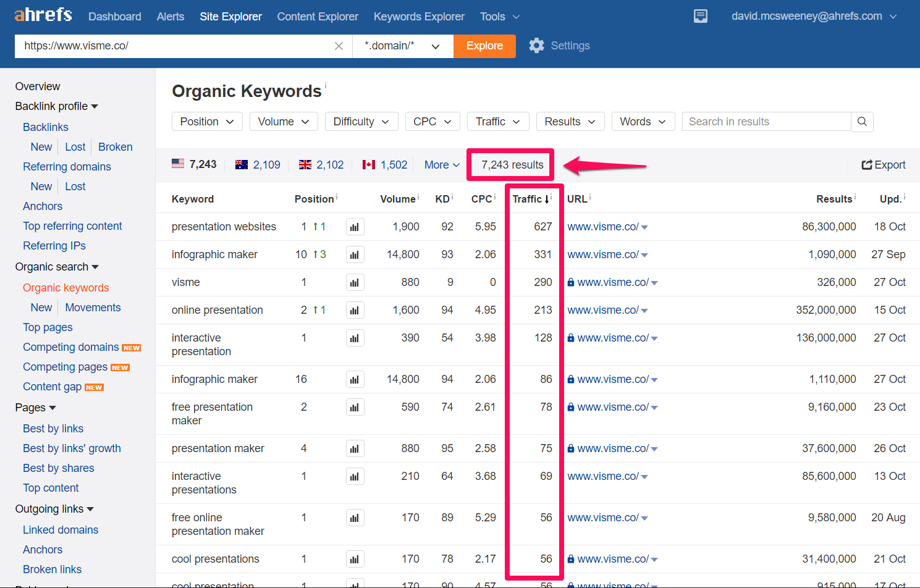Select the United States flag 7,243

[x=194, y=164]
